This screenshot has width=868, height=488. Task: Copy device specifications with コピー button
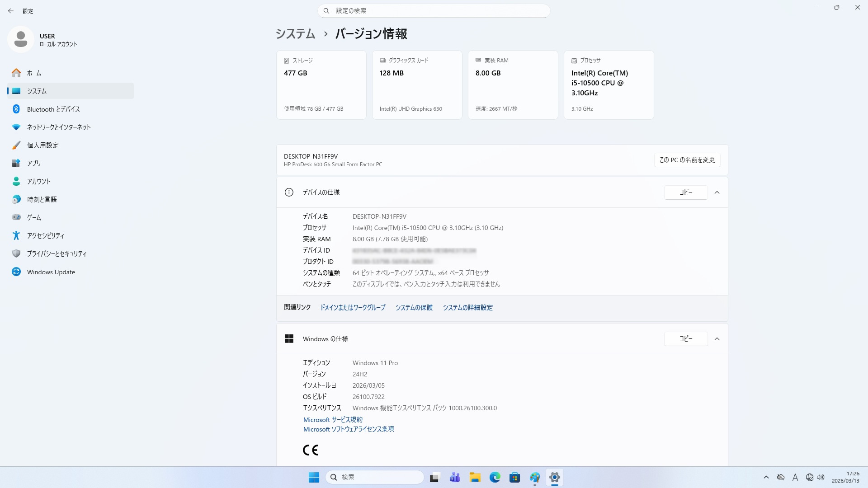click(685, 192)
